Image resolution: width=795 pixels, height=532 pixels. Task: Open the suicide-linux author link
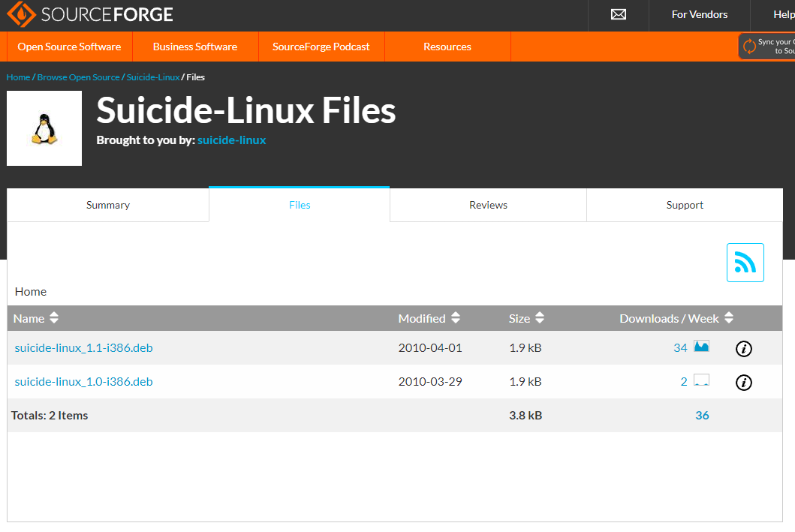pos(231,140)
